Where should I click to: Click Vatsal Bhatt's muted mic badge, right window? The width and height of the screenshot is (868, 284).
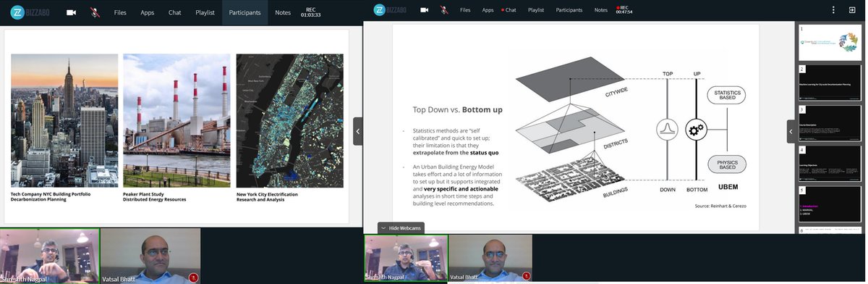(x=526, y=276)
